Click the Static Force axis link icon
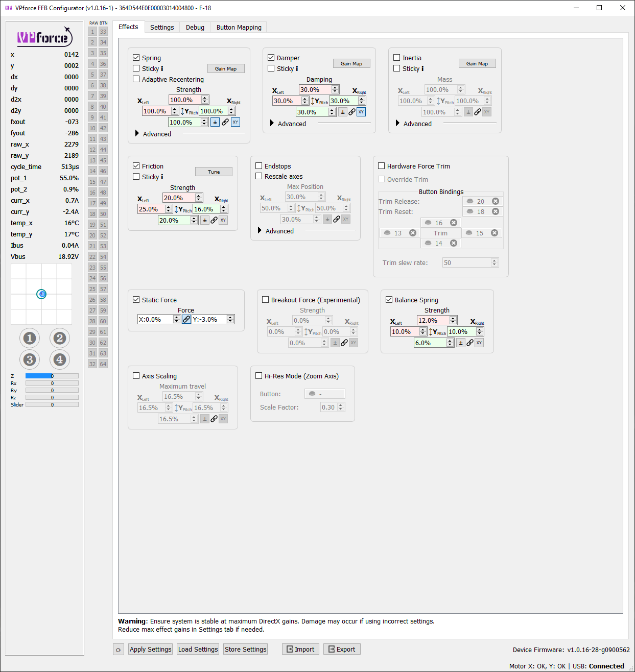The height and width of the screenshot is (672, 635). (x=186, y=319)
